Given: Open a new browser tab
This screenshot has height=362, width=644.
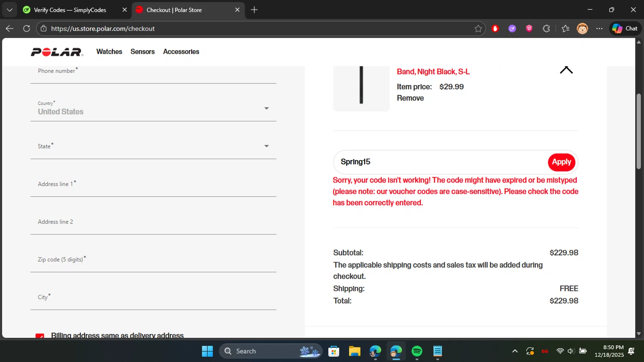Looking at the screenshot, I should (254, 9).
